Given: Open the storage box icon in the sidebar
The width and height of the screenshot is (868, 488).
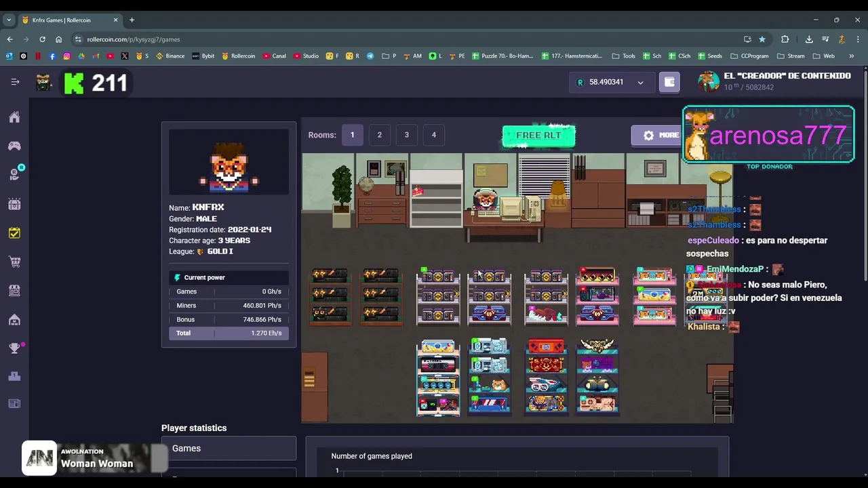Looking at the screenshot, I should (x=14, y=203).
